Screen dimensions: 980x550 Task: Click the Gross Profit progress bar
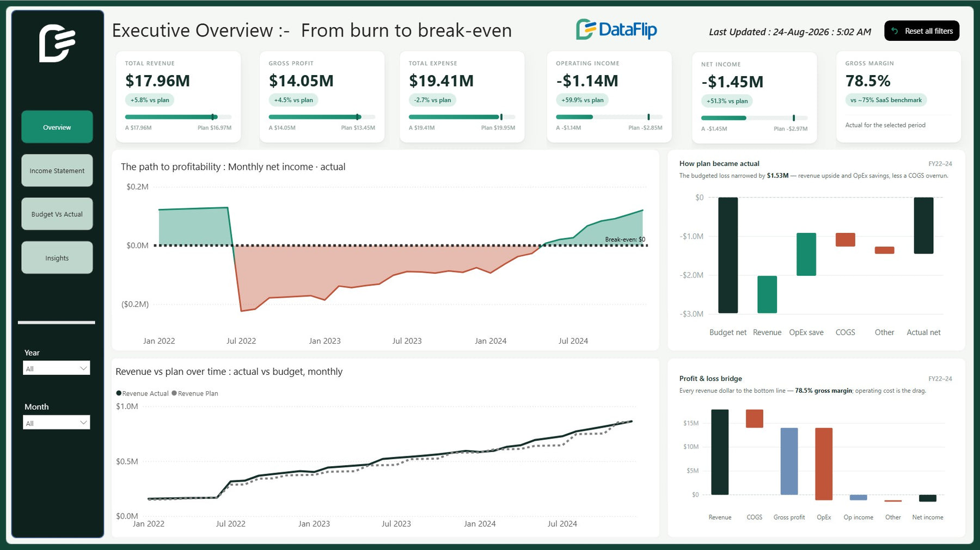[322, 117]
